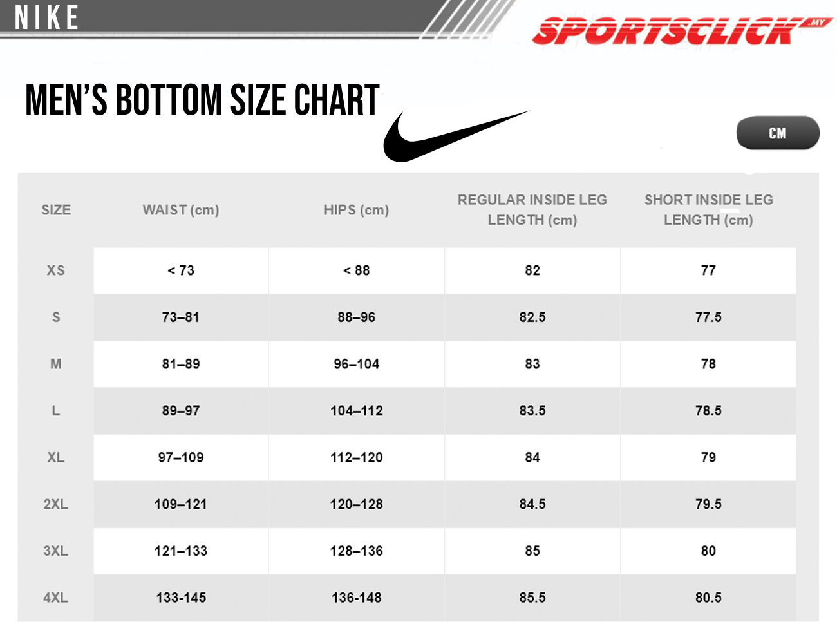Select the XS size row label
Viewport: 837px width, 644px height.
tap(56, 270)
